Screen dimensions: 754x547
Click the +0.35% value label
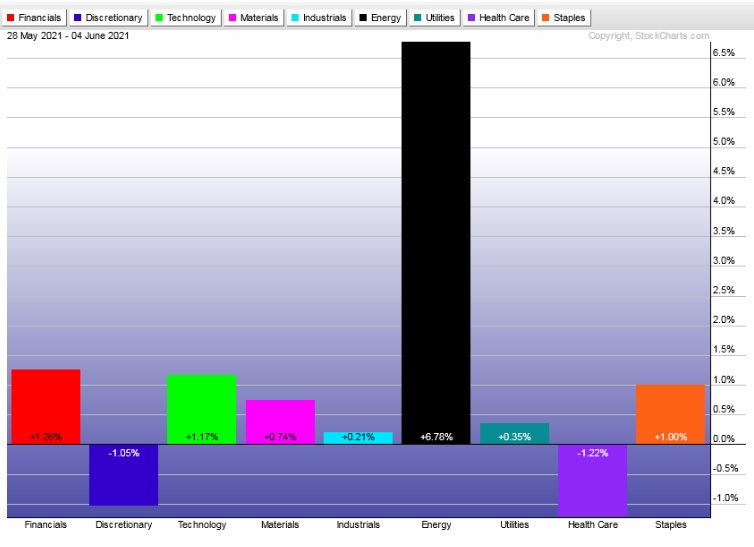(x=515, y=437)
